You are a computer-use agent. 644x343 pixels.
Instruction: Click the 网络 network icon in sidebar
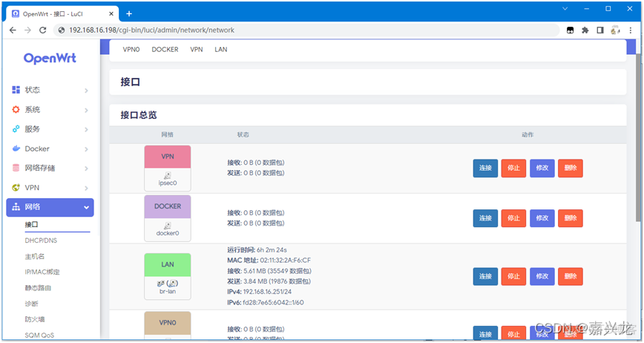coord(16,207)
